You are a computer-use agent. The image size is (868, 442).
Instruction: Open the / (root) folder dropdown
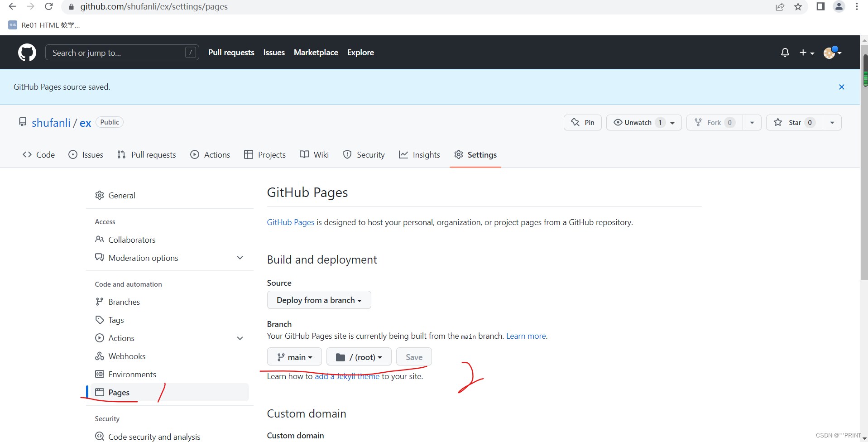359,357
